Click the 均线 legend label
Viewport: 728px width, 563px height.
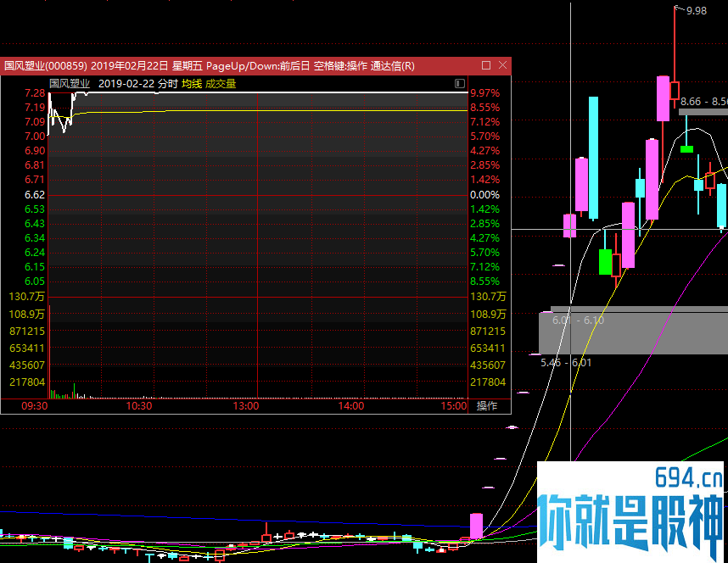click(x=192, y=84)
